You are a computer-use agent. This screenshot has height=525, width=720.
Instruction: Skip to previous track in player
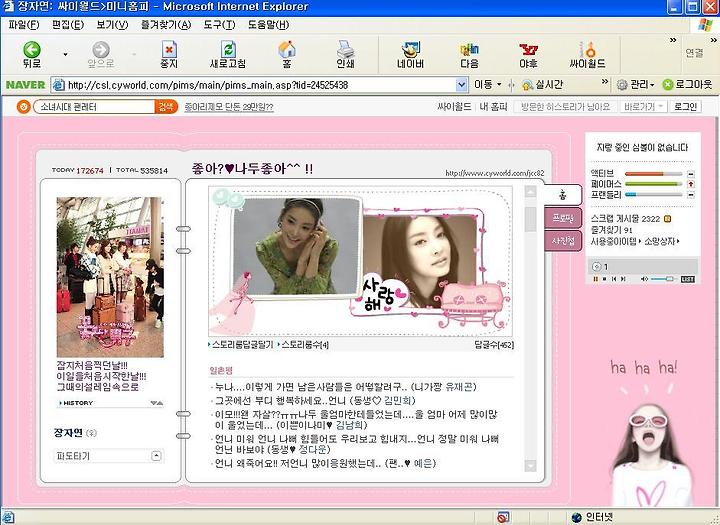pyautogui.click(x=613, y=279)
